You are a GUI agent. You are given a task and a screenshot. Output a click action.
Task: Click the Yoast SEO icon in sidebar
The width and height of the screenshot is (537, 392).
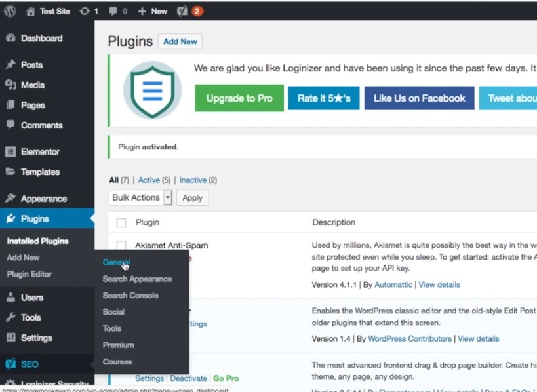coord(10,364)
